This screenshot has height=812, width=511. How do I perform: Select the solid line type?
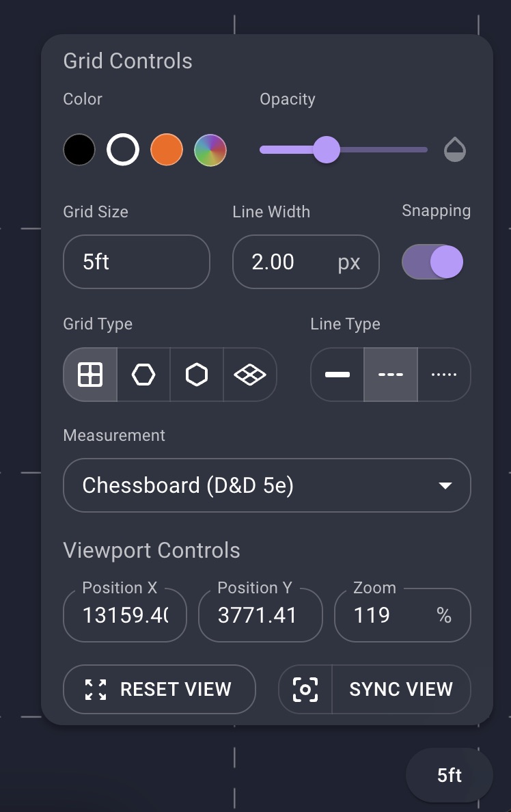click(337, 375)
